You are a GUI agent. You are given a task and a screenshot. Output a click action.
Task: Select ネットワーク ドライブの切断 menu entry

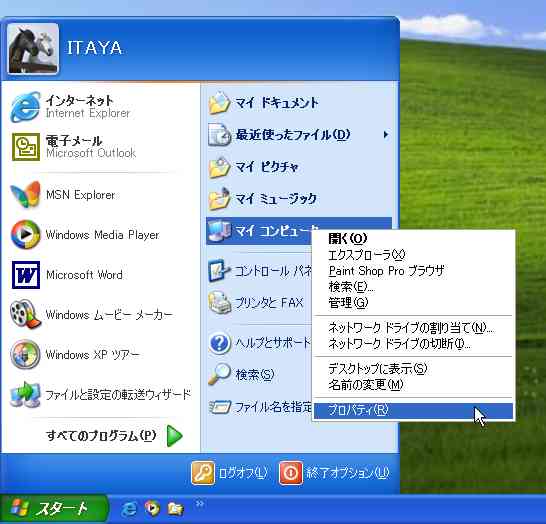[413, 344]
